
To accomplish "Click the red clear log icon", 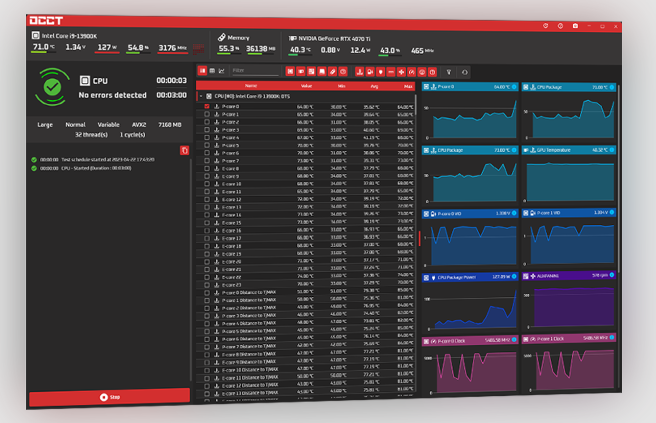I will click(183, 150).
